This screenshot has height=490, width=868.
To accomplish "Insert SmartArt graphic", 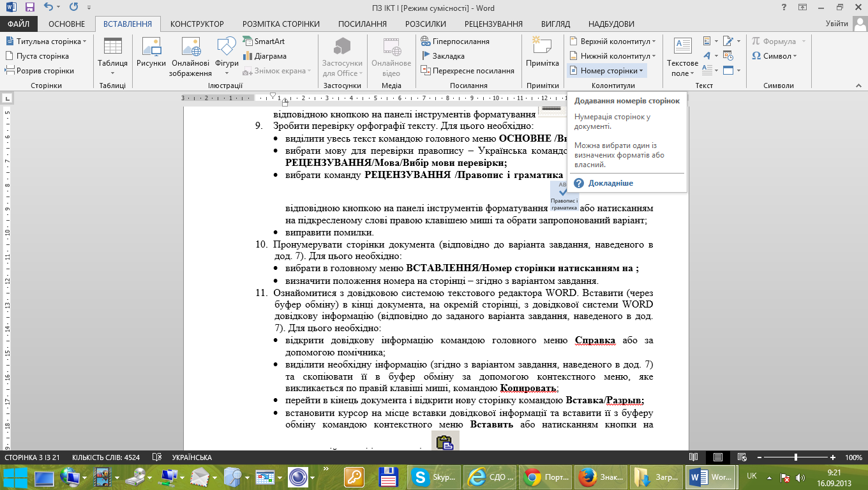I will 264,41.
